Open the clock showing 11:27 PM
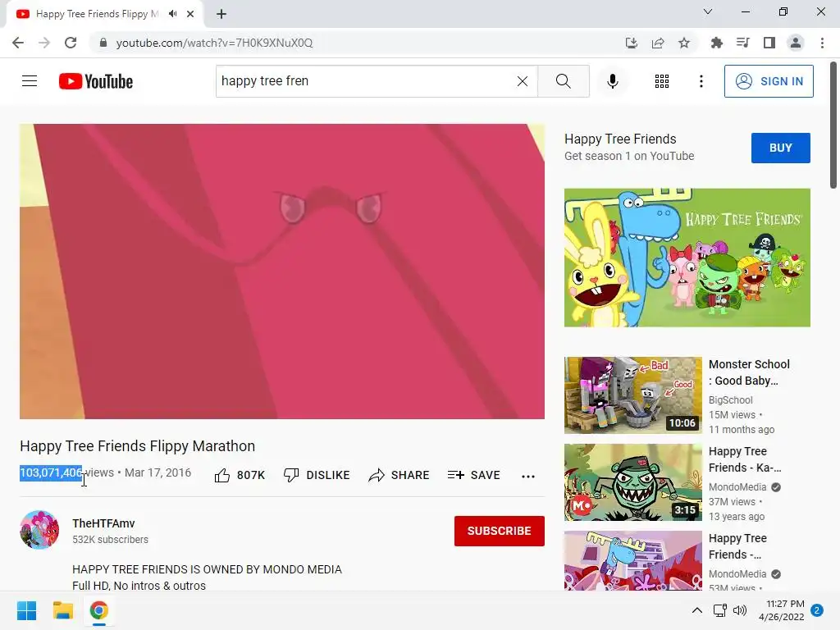The height and width of the screenshot is (630, 840). click(782, 610)
